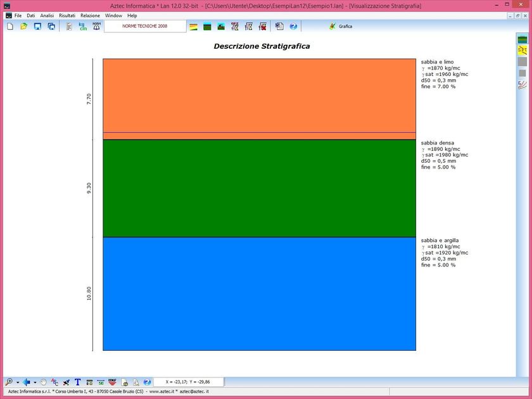Click the Grafica button
Screen dimensions: 532x399
(341, 26)
